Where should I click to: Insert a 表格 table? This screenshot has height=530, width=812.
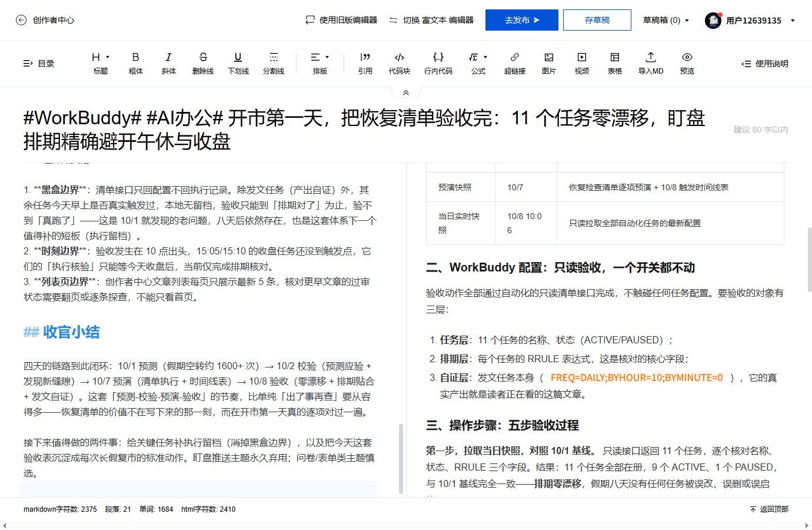click(615, 63)
